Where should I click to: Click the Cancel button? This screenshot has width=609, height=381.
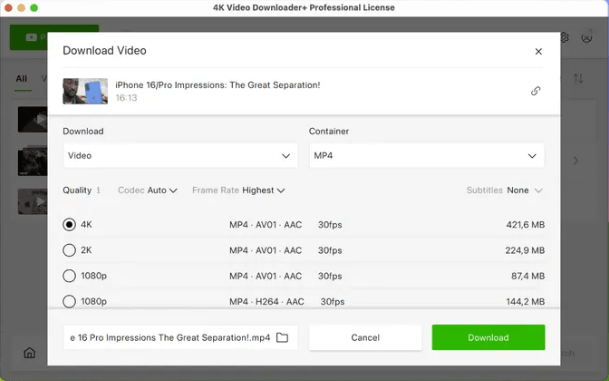coord(365,338)
